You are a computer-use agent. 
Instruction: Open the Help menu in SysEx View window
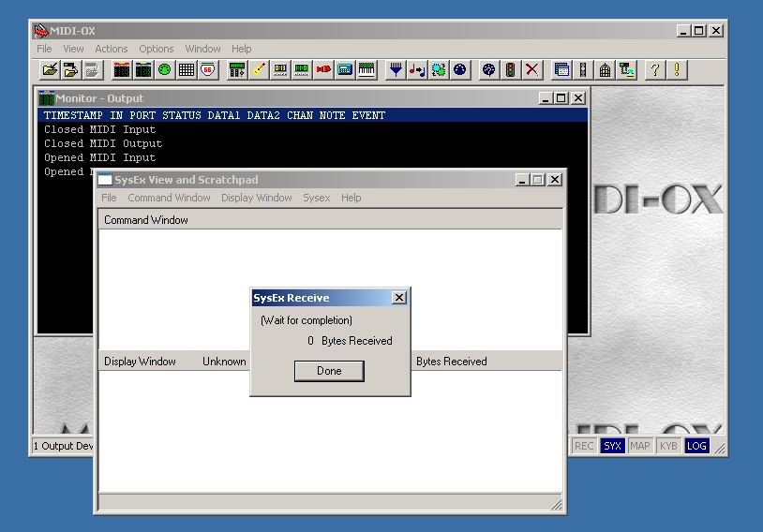(351, 198)
